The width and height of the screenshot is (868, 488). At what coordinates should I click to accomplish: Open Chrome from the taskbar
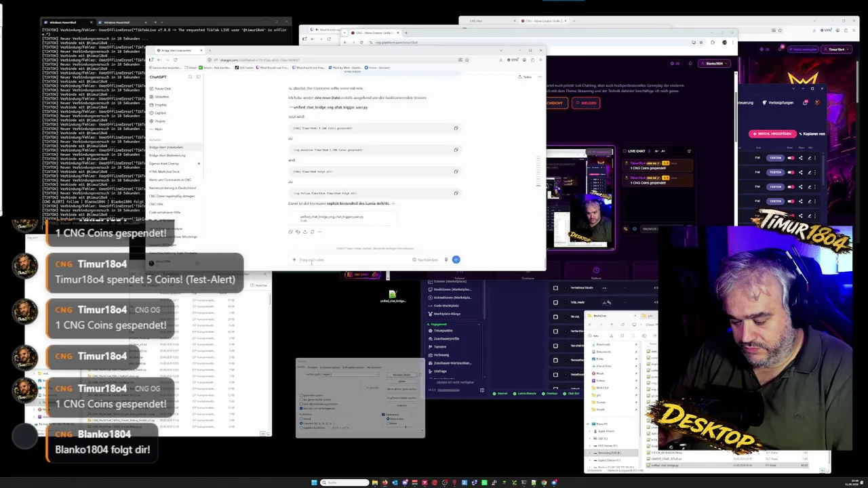(x=544, y=483)
